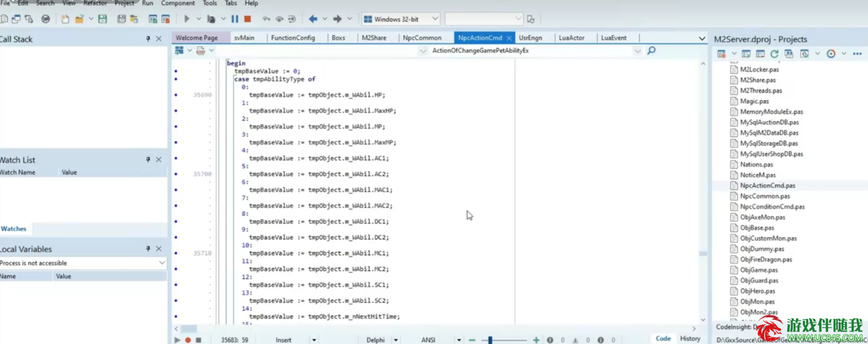868x344 pixels.
Task: Switch to the History view at bottom
Action: pyautogui.click(x=690, y=339)
